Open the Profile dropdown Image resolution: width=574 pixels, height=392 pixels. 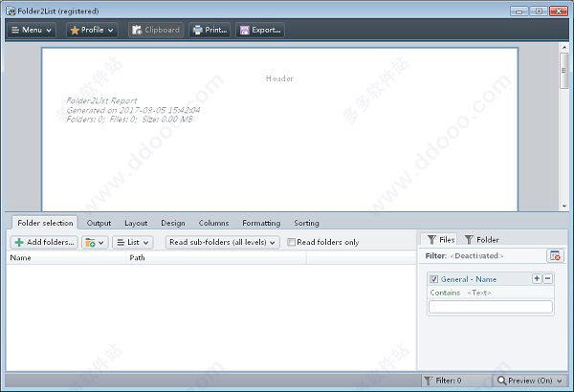click(92, 30)
